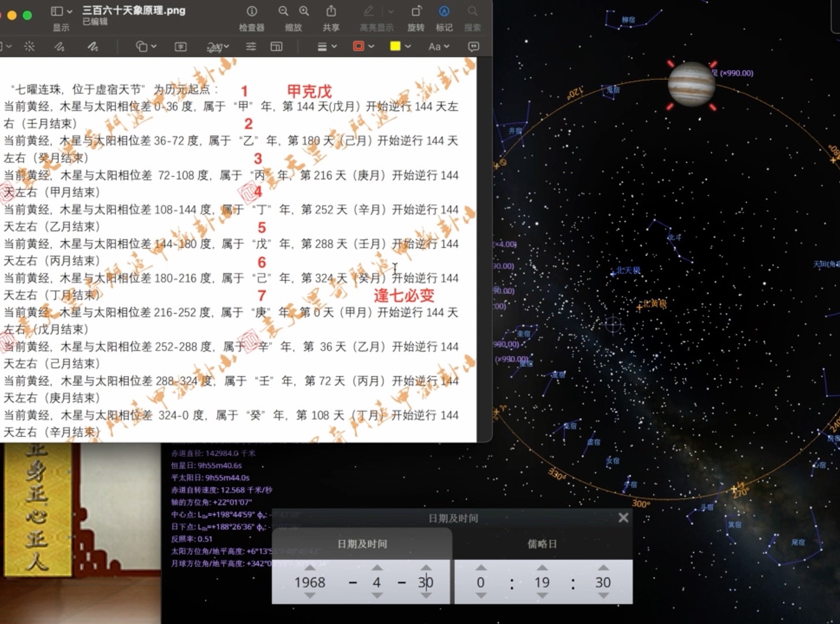Open the 共享 share menu
Viewport: 840px width, 624px height.
(x=331, y=12)
